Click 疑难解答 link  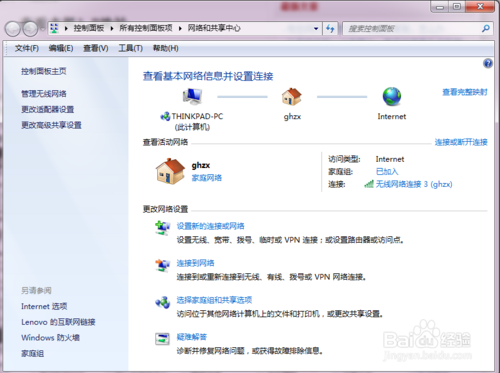coord(192,337)
